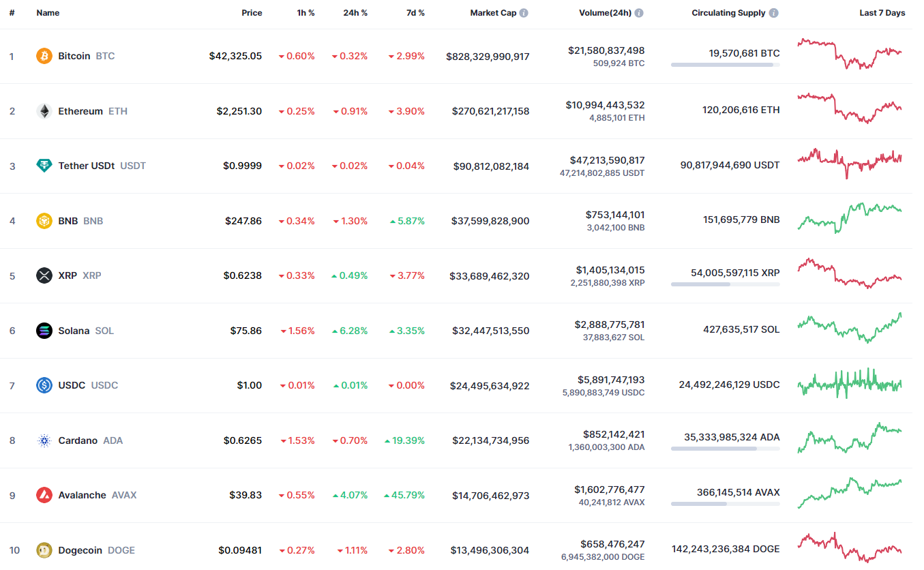Screen dimensions: 924x570
Task: Click the XRP logo icon
Action: click(x=44, y=275)
